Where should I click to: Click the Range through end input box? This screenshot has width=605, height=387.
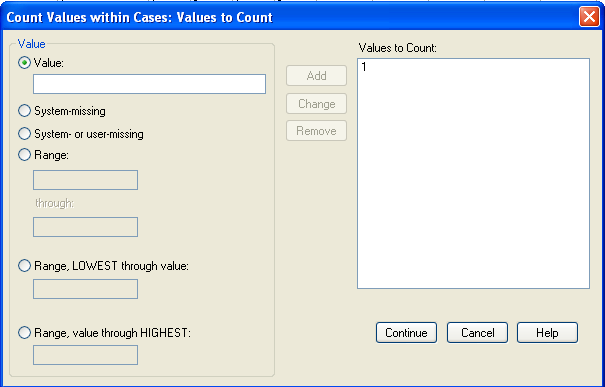pos(85,227)
